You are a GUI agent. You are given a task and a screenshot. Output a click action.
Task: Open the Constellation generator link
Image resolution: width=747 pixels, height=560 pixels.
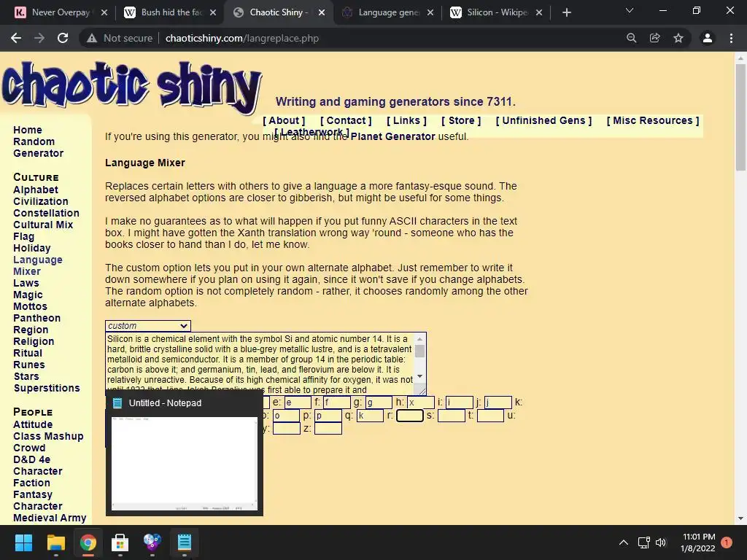click(x=46, y=213)
